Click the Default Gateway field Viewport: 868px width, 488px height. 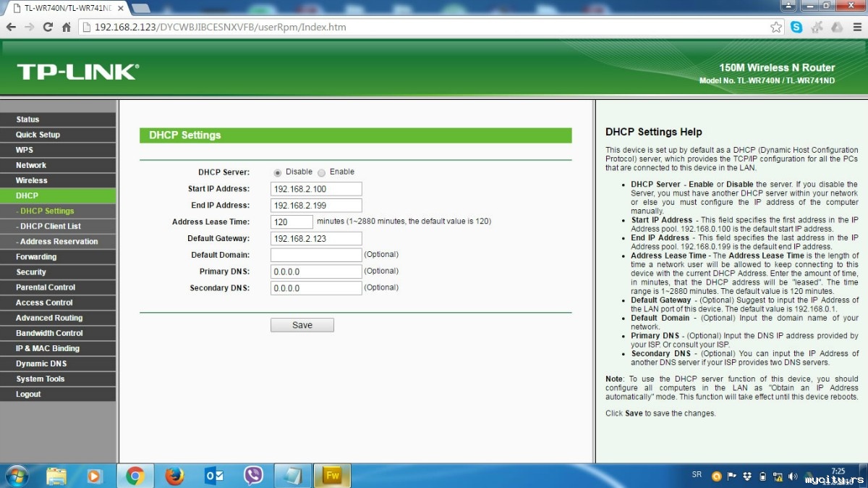click(316, 238)
